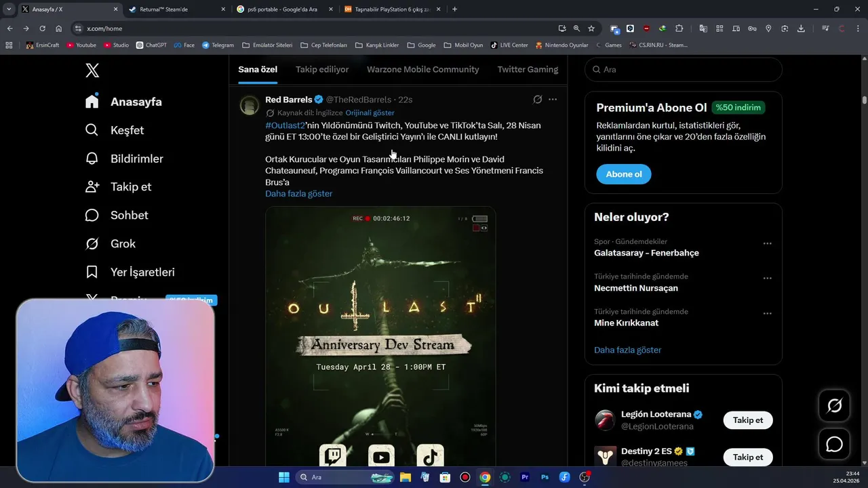Viewport: 868px width, 488px height.
Task: Click the X logo in the sidebar
Action: [x=92, y=70]
